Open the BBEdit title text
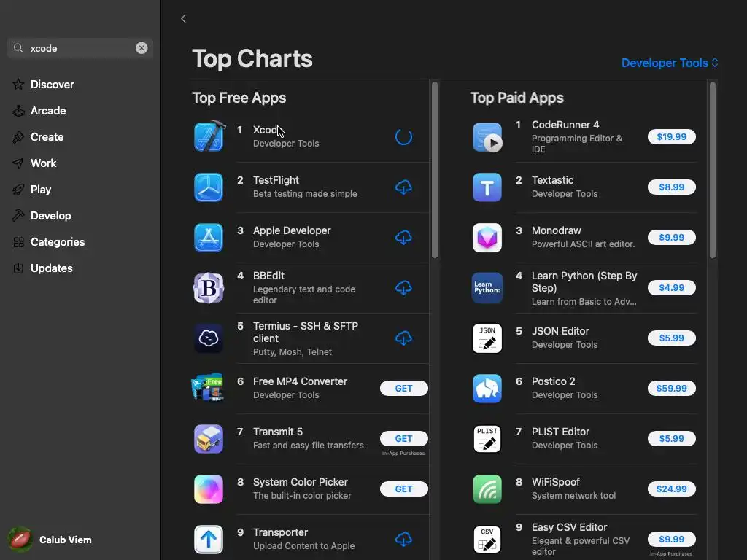The height and width of the screenshot is (560, 747). point(268,276)
